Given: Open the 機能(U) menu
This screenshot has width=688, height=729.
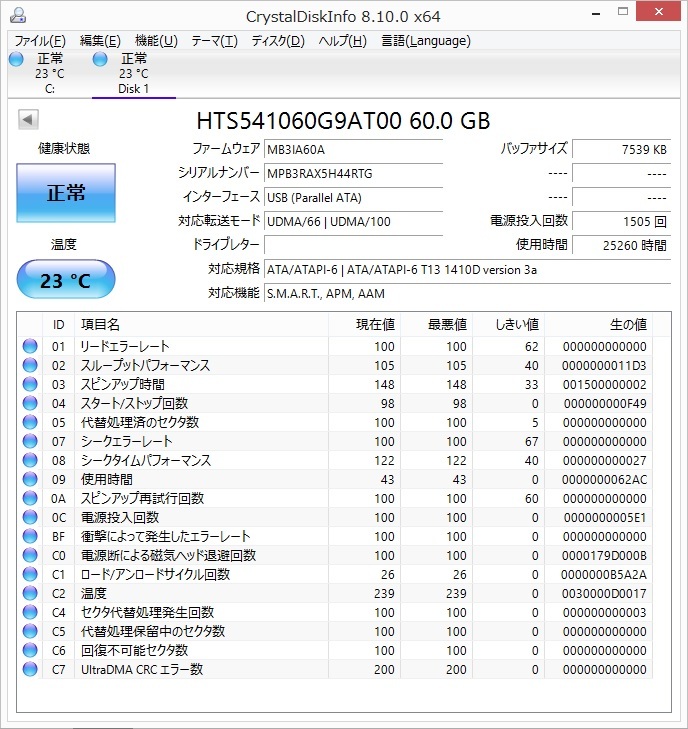Looking at the screenshot, I should [x=156, y=41].
